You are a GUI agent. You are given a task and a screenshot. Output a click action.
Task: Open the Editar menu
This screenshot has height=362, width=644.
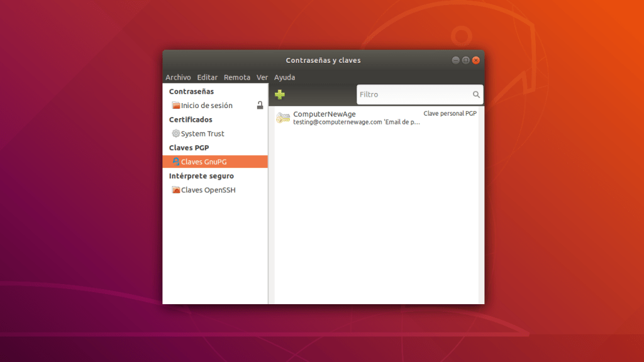[x=207, y=77]
